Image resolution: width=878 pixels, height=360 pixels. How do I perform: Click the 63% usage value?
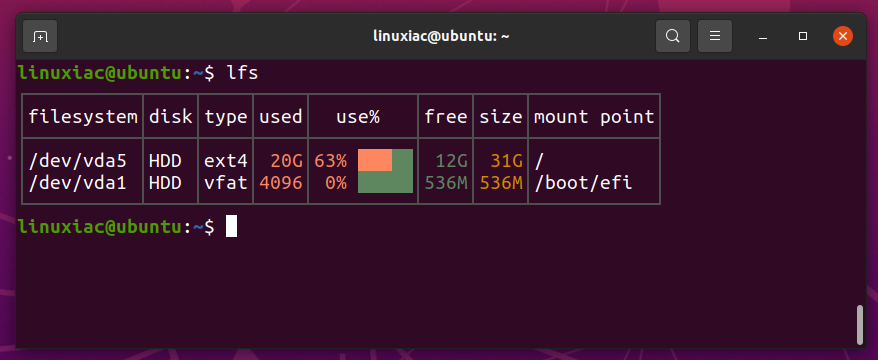tap(330, 161)
